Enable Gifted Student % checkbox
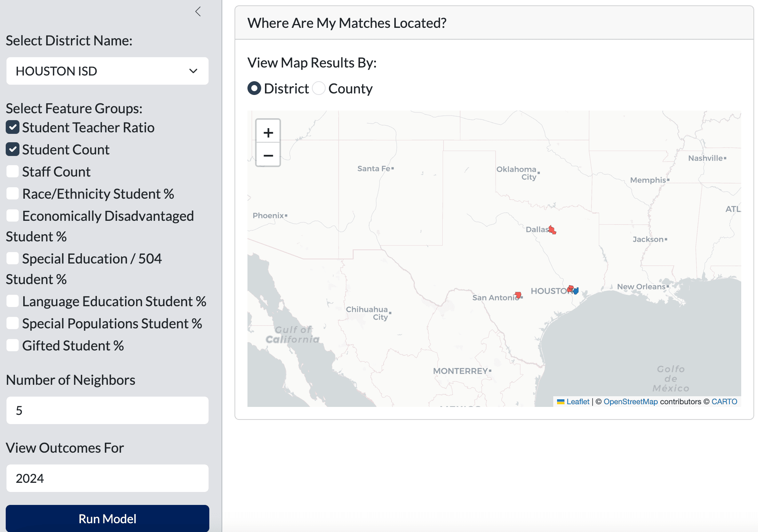758x532 pixels. [x=13, y=346]
